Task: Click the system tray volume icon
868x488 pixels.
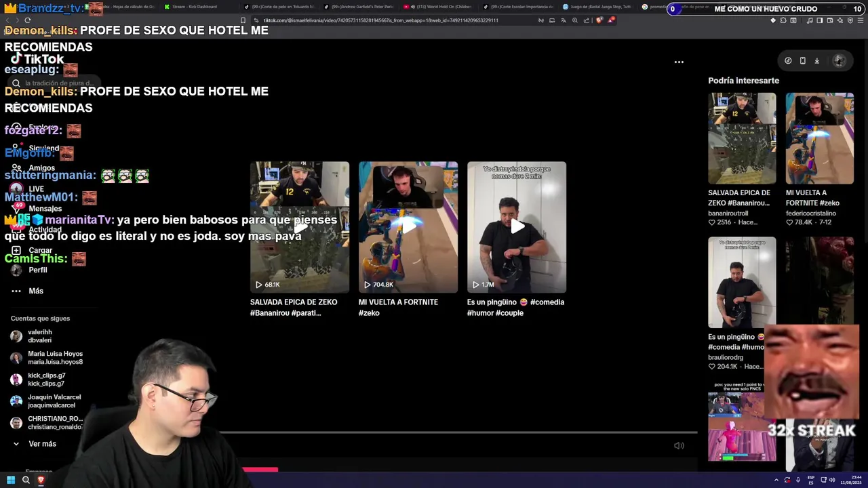Action: pyautogui.click(x=832, y=480)
